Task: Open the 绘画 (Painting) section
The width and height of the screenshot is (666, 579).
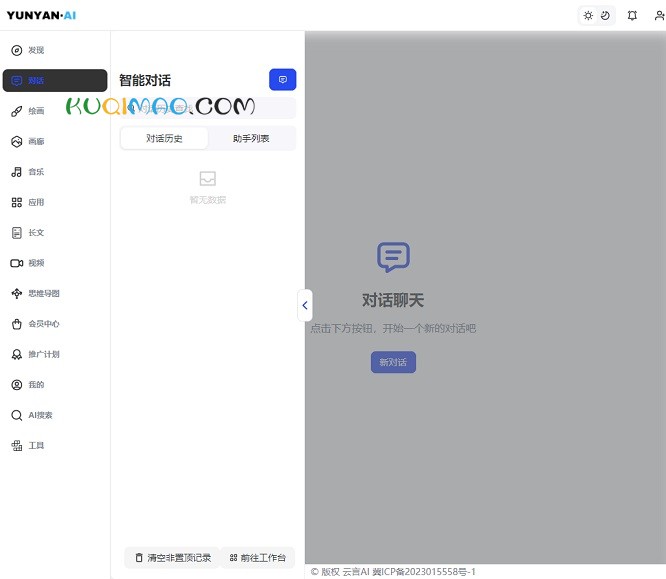Action: point(36,111)
